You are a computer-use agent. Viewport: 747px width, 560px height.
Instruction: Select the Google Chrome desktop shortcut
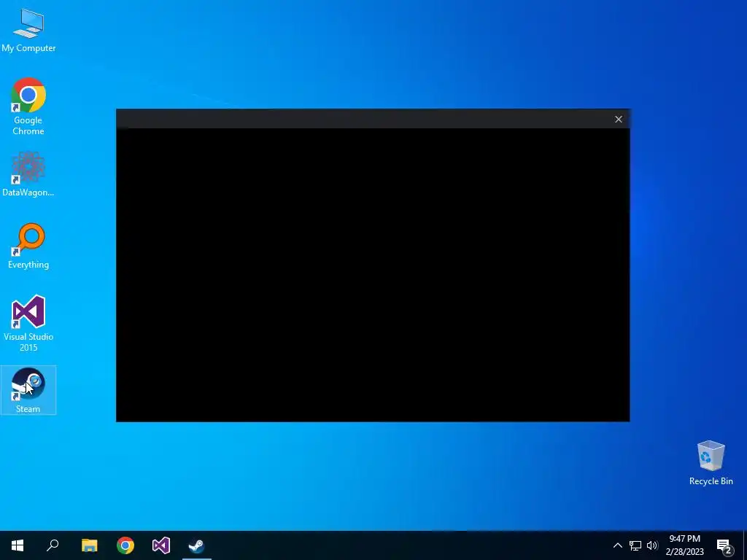click(28, 106)
